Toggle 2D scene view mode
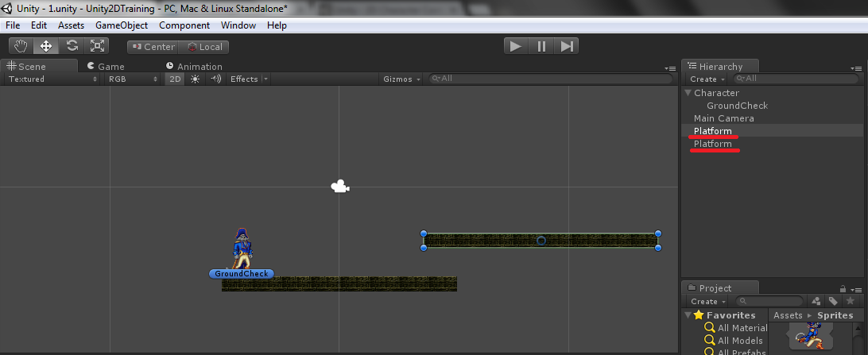This screenshot has height=355, width=868. click(175, 79)
